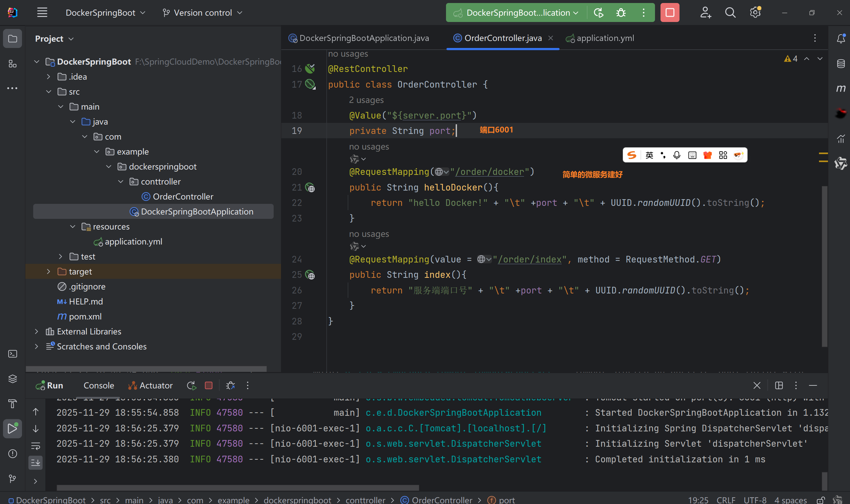Open pom.xml in project tree
The height and width of the screenshot is (504, 850).
[x=85, y=316]
